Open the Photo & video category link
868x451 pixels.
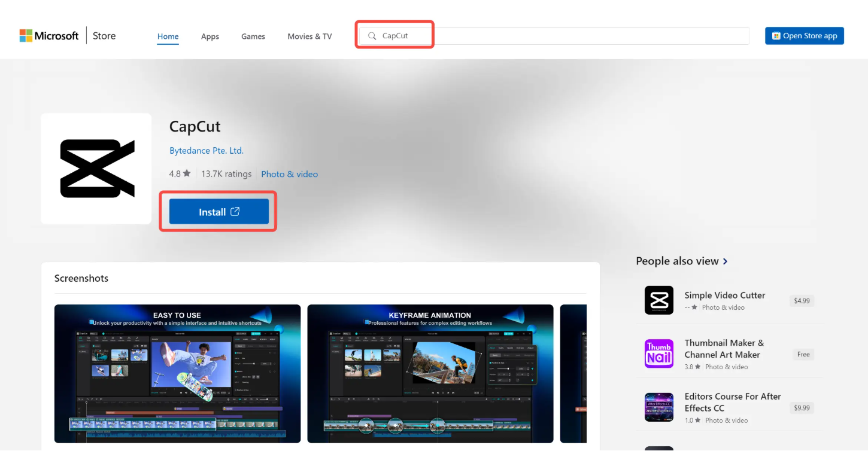(x=289, y=174)
